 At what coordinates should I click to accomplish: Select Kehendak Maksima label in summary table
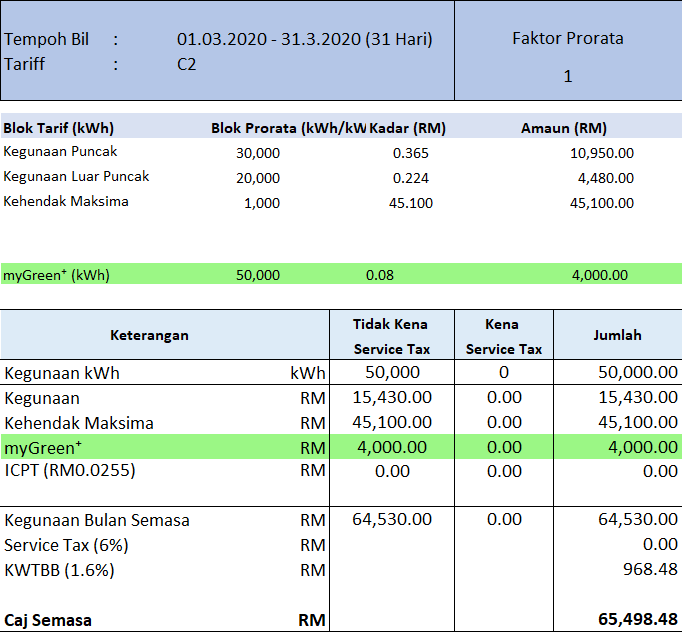pos(79,423)
